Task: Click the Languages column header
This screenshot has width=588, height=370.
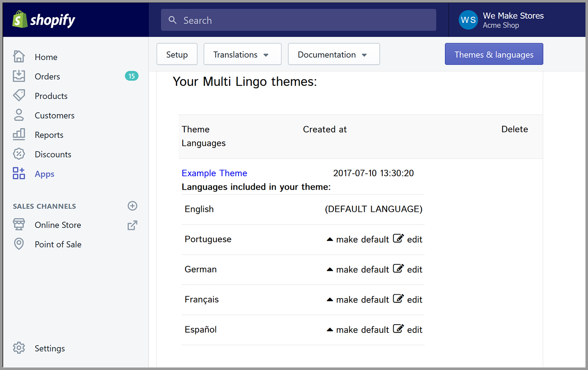Action: pyautogui.click(x=203, y=143)
